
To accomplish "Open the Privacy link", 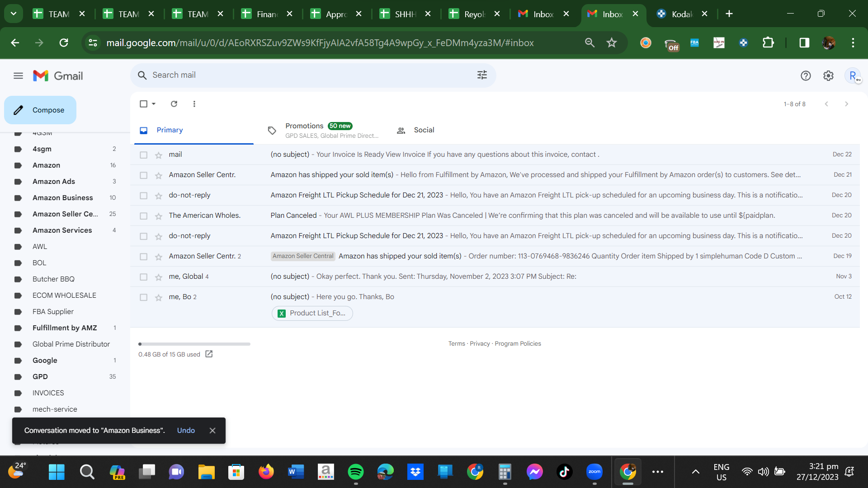I will point(480,344).
